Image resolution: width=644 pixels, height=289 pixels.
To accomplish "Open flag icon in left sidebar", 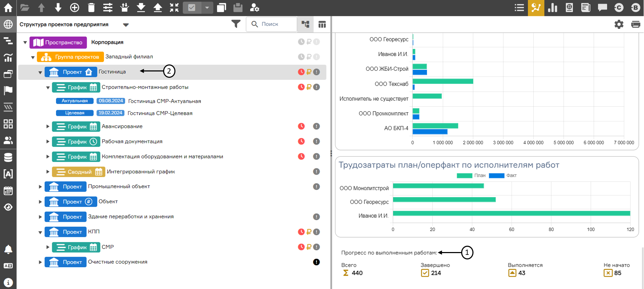I will tap(8, 90).
